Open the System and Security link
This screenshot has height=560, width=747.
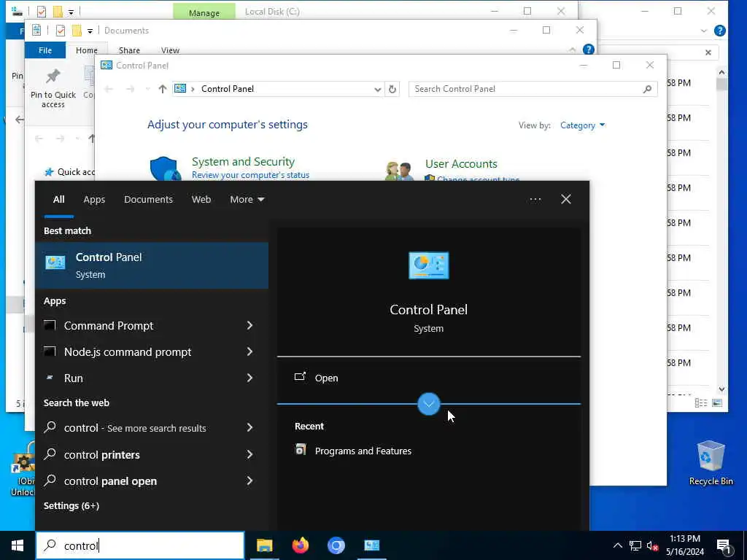[x=243, y=161]
